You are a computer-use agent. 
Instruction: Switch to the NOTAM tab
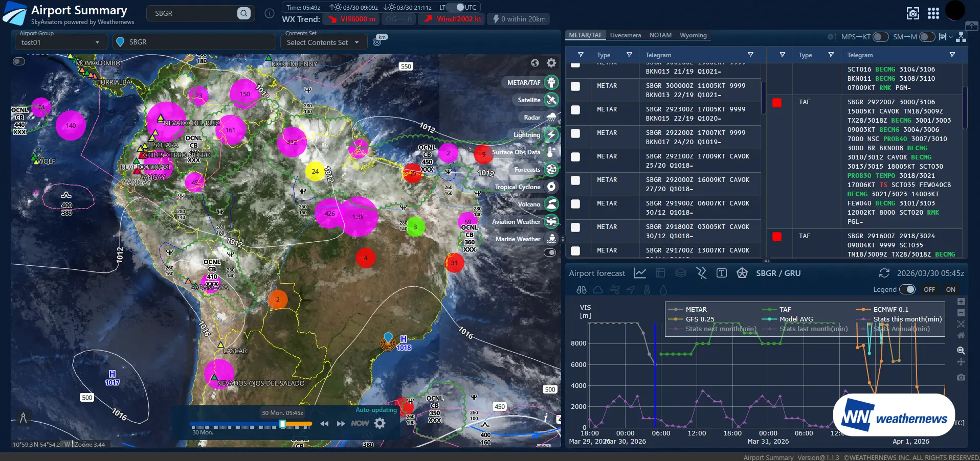click(x=660, y=35)
